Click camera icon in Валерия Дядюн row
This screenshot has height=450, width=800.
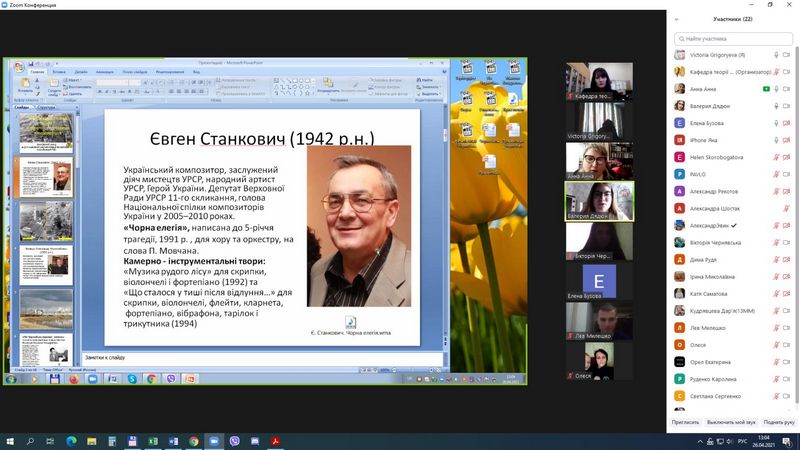click(x=786, y=106)
